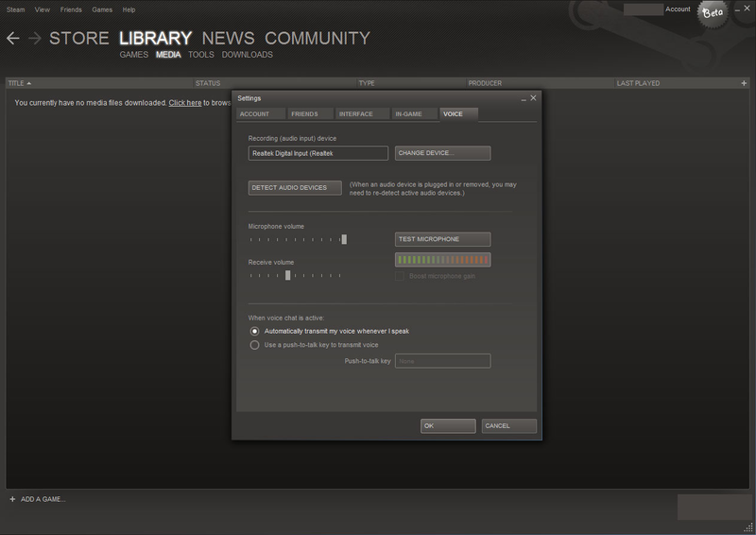The height and width of the screenshot is (535, 756).
Task: Select the Voice settings tab
Action: [458, 114]
